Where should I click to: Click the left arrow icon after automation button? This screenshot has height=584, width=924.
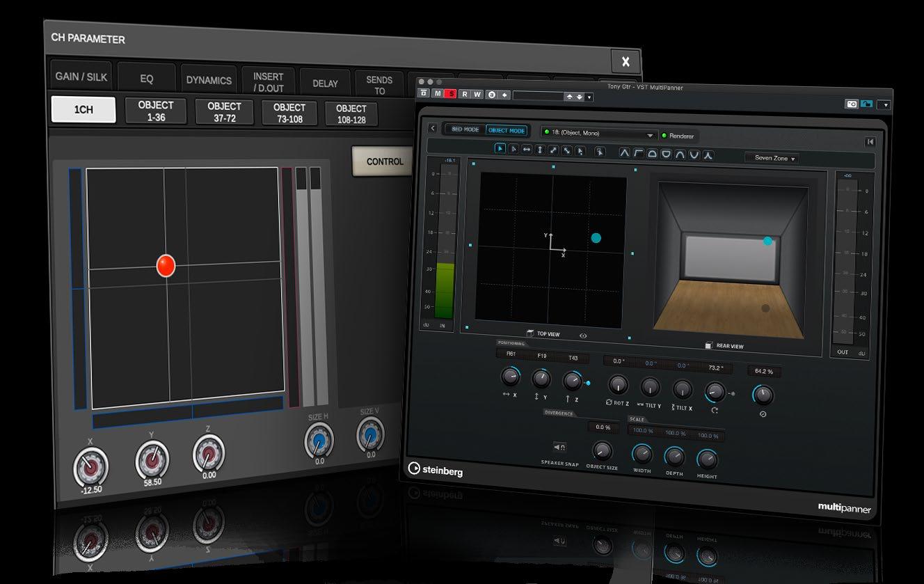point(504,95)
